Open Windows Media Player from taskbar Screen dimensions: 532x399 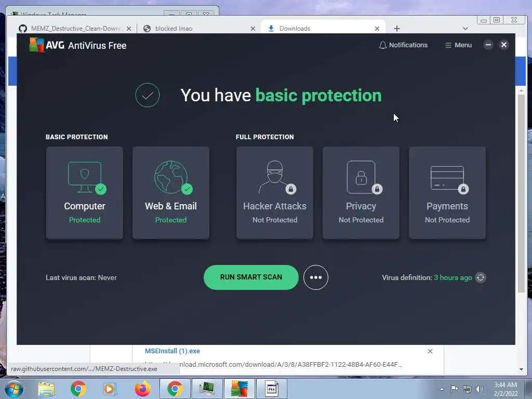pyautogui.click(x=110, y=389)
